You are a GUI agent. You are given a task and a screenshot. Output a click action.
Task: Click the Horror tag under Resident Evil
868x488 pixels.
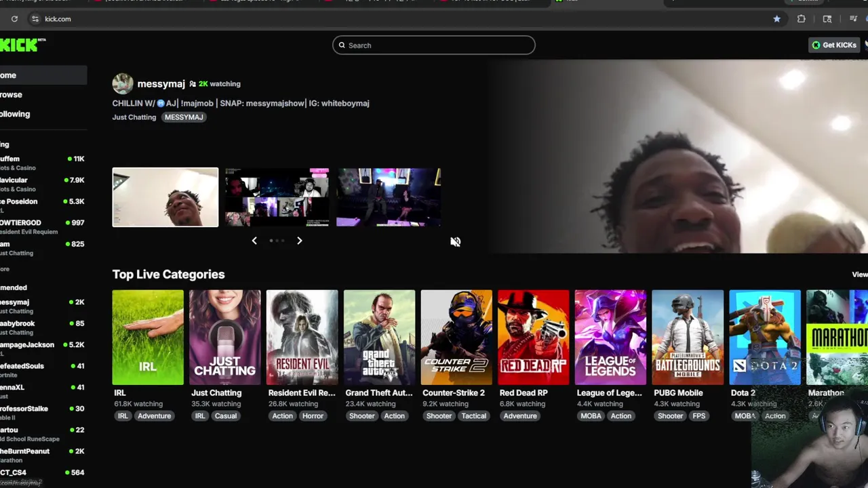(313, 416)
